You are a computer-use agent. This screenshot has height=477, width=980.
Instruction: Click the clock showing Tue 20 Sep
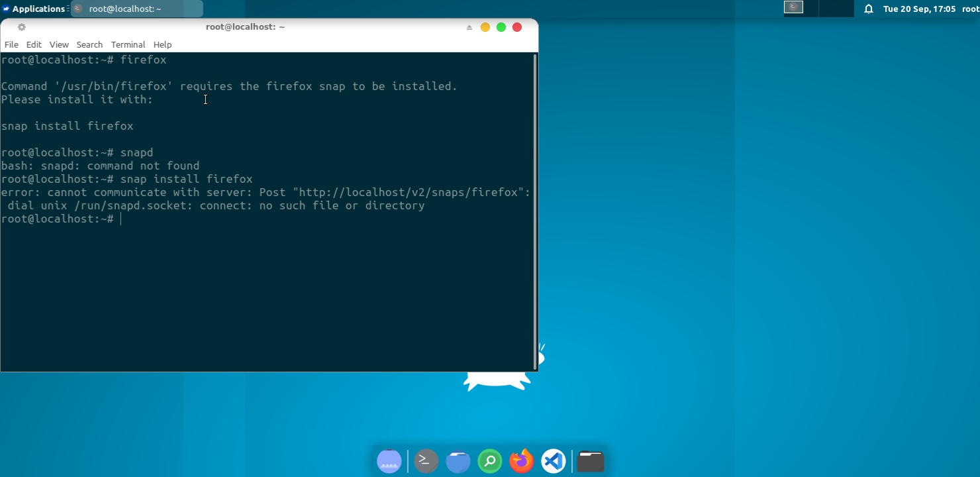914,9
